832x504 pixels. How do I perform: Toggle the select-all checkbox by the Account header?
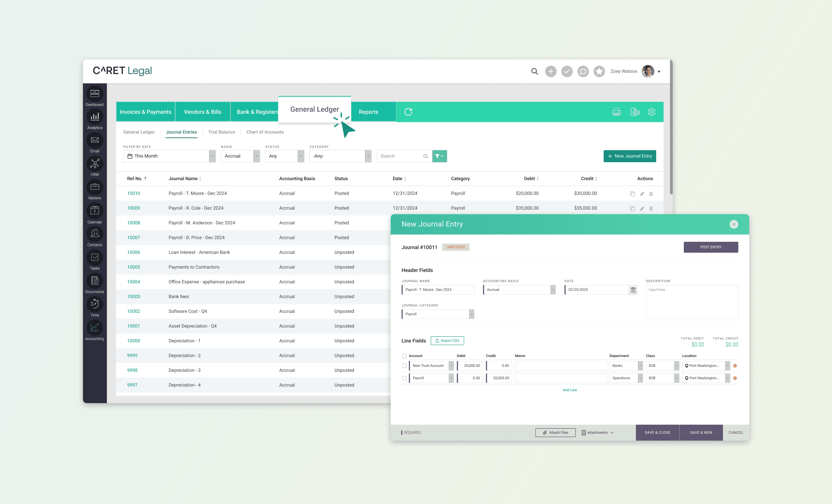(x=405, y=356)
